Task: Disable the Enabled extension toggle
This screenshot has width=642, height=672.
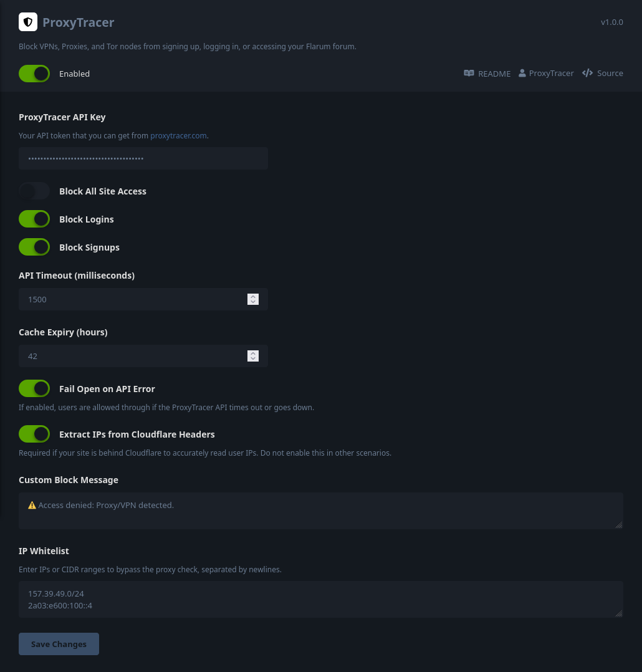Action: click(x=34, y=74)
